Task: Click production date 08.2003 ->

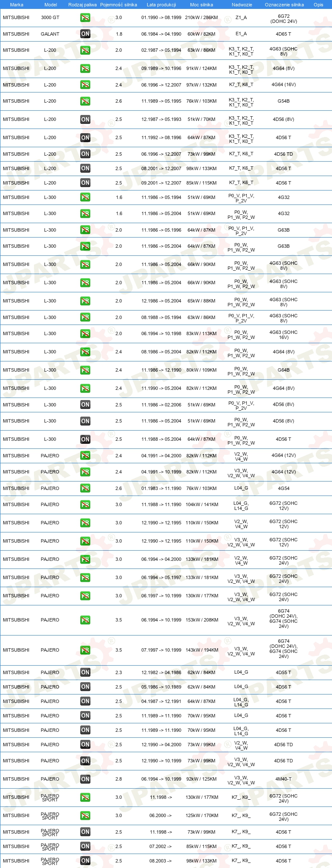Action: [161, 861]
